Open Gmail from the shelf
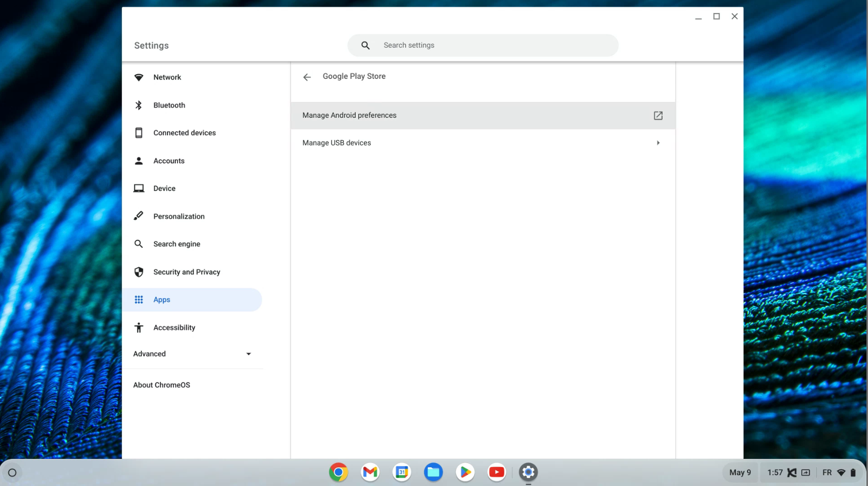The image size is (868, 486). coord(370,472)
